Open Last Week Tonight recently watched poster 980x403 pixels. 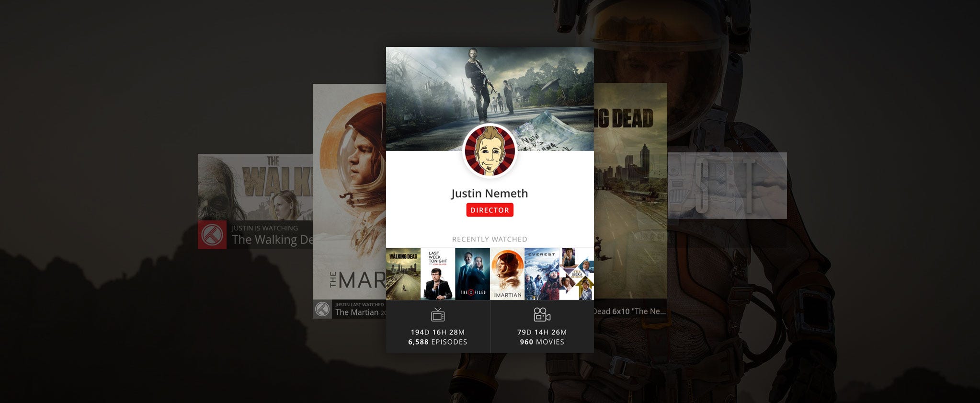coord(438,274)
